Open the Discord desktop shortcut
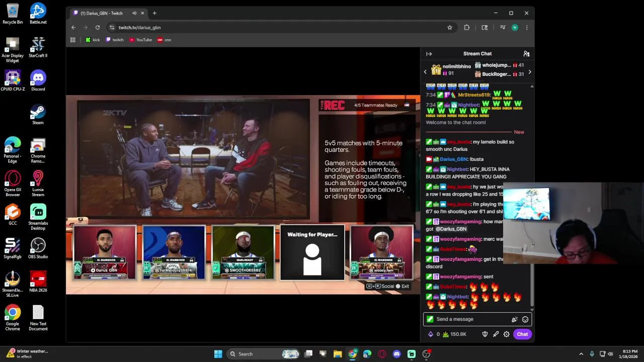644x362 pixels. coord(38,80)
